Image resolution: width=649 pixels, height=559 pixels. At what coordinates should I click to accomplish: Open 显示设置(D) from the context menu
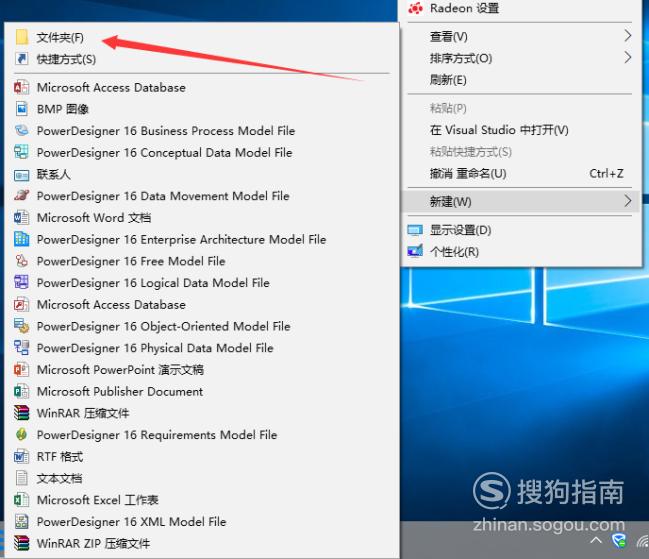pyautogui.click(x=521, y=230)
